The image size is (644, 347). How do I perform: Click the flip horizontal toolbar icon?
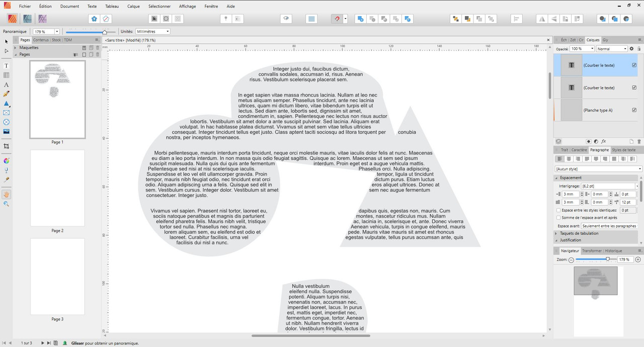[x=542, y=19]
